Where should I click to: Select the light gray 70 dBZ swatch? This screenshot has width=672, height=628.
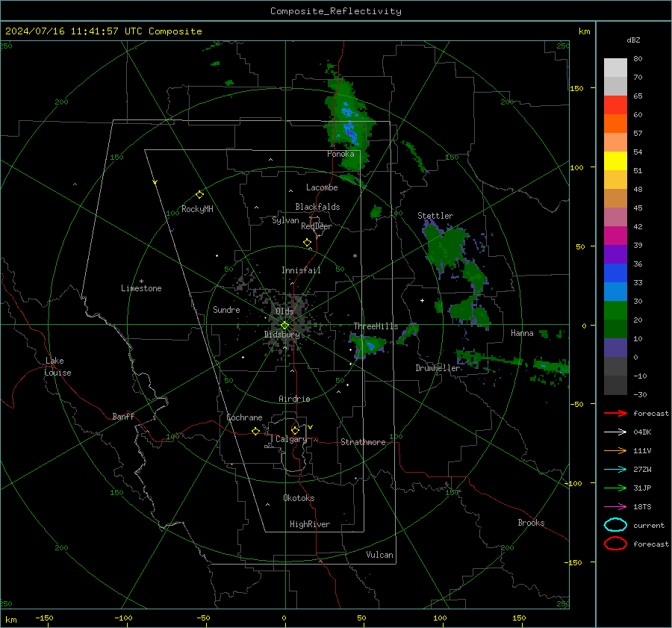click(x=615, y=68)
